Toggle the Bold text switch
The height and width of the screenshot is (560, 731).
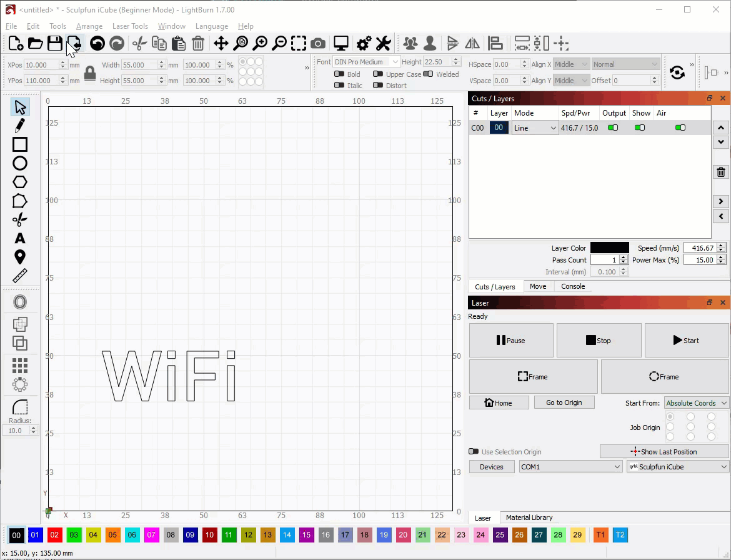point(339,74)
